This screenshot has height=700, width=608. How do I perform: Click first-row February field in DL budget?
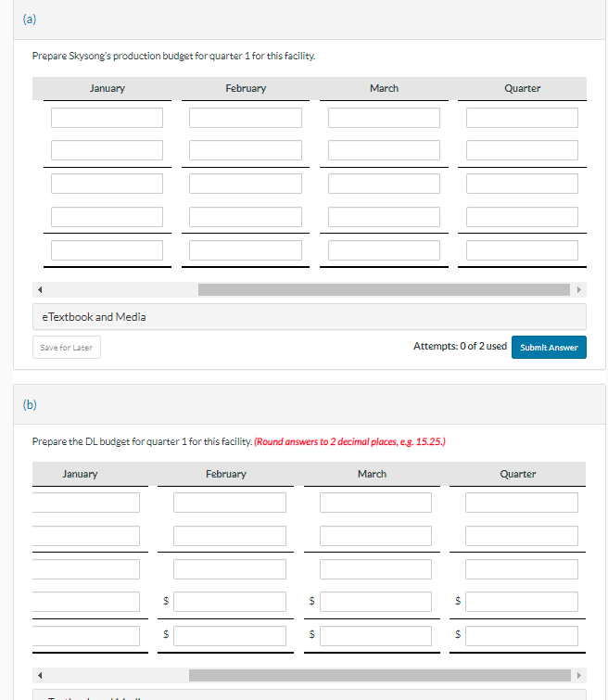point(230,503)
